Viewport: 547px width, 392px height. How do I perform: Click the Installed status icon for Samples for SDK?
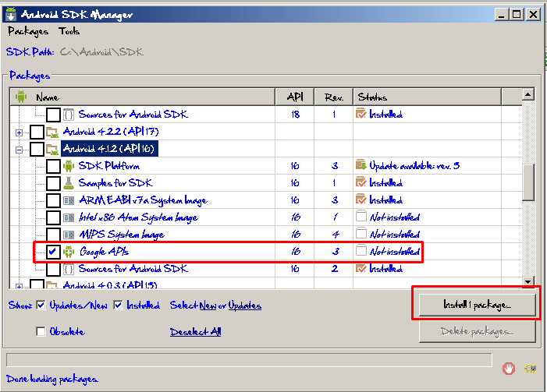(x=361, y=182)
